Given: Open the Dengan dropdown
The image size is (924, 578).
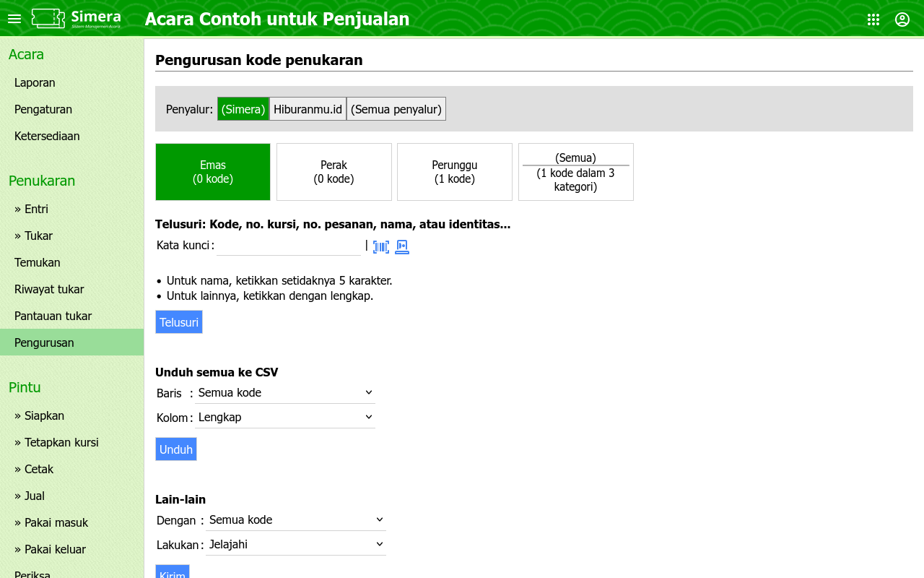Looking at the screenshot, I should tap(296, 520).
